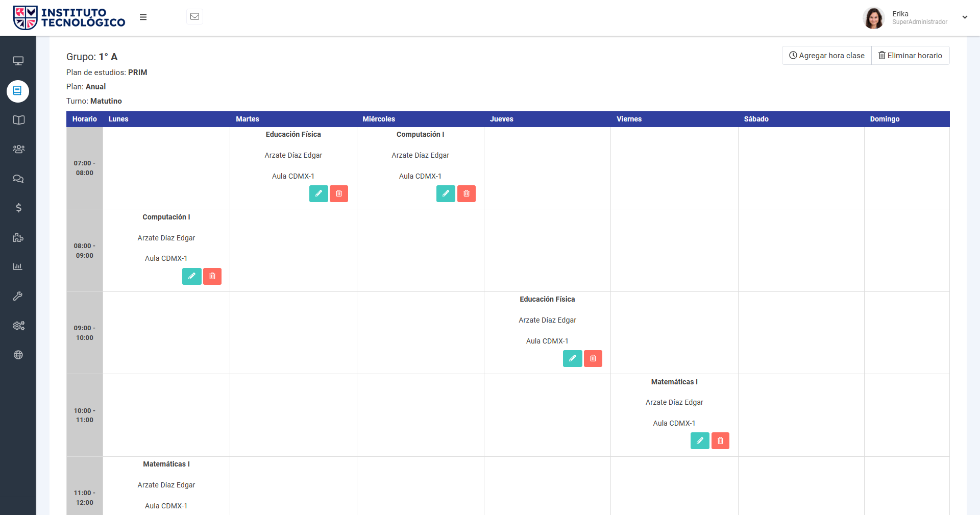Screen dimensions: 980x515
Task: Open the monitor dashboard sidebar icon
Action: pos(18,61)
